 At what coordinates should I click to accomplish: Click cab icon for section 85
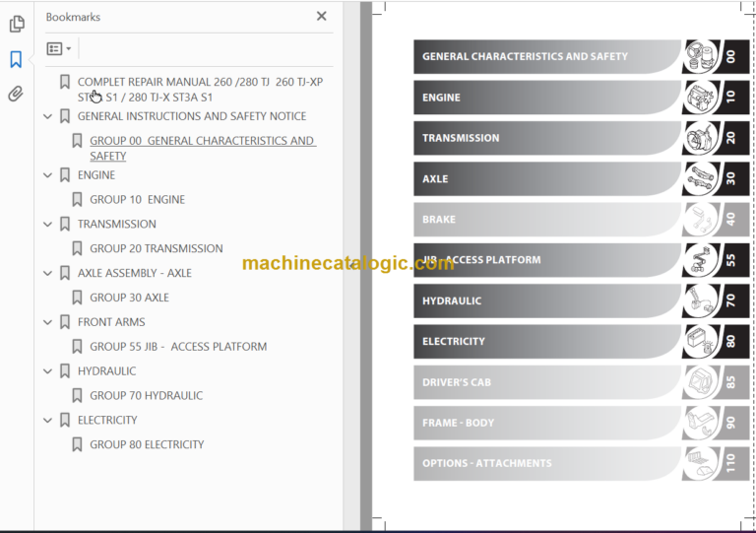pyautogui.click(x=701, y=382)
